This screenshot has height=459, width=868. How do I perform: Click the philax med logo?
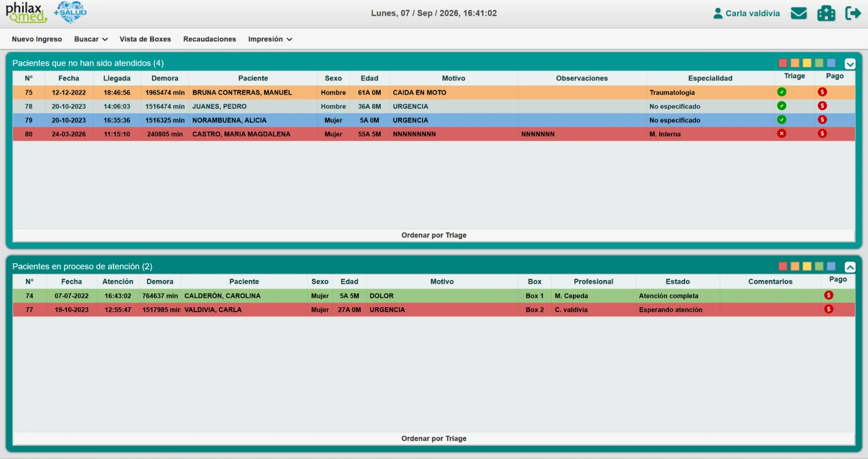(x=26, y=13)
